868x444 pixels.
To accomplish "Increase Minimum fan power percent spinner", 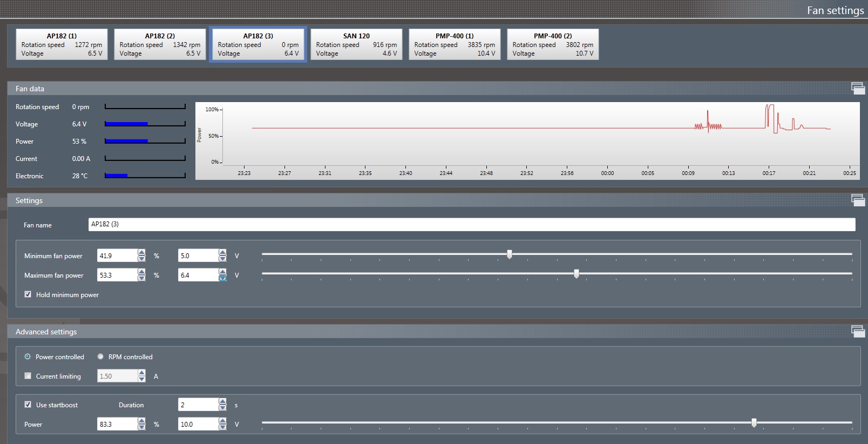I will click(141, 252).
